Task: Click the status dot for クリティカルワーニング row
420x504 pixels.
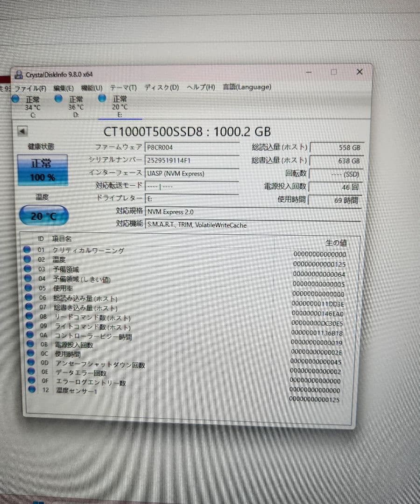Action: [x=27, y=249]
